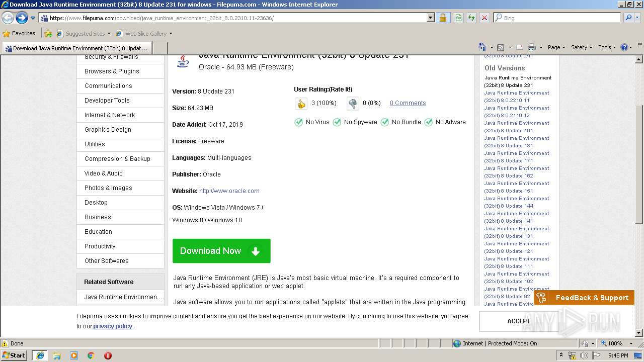
Task: Open Favorites star button
Action: tap(19, 33)
